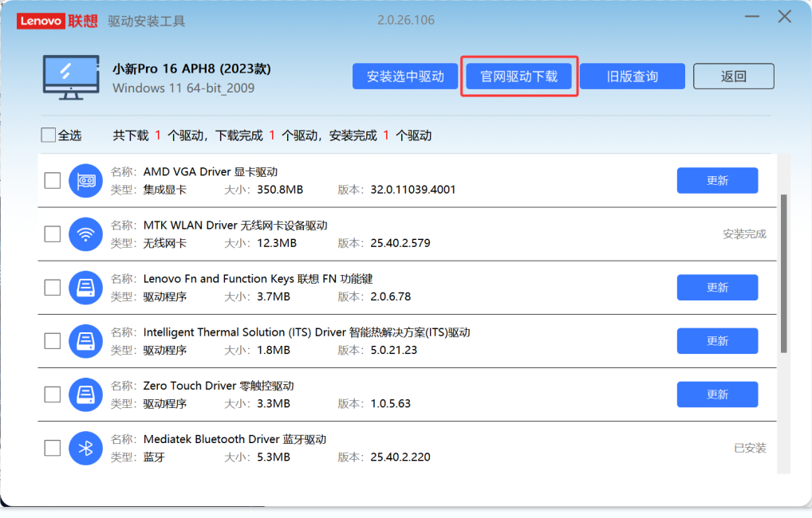Screen dimensions: 812x518
Task: Click the 小新Pro 16 APH8 (2023款) model name
Action: [191, 69]
